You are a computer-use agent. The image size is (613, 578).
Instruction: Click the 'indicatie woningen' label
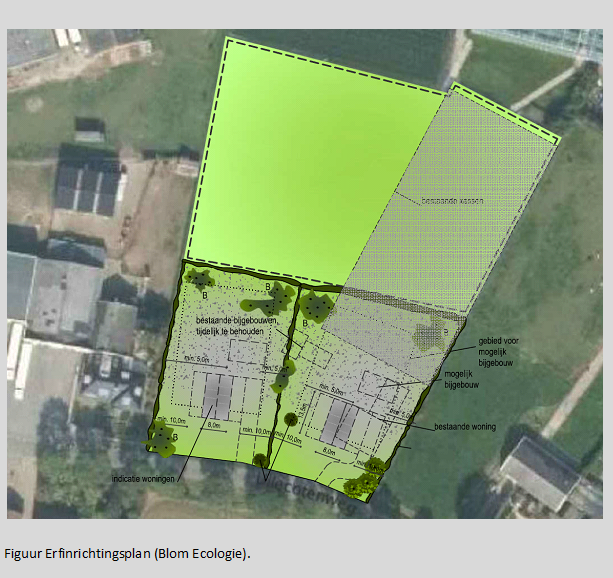145,480
